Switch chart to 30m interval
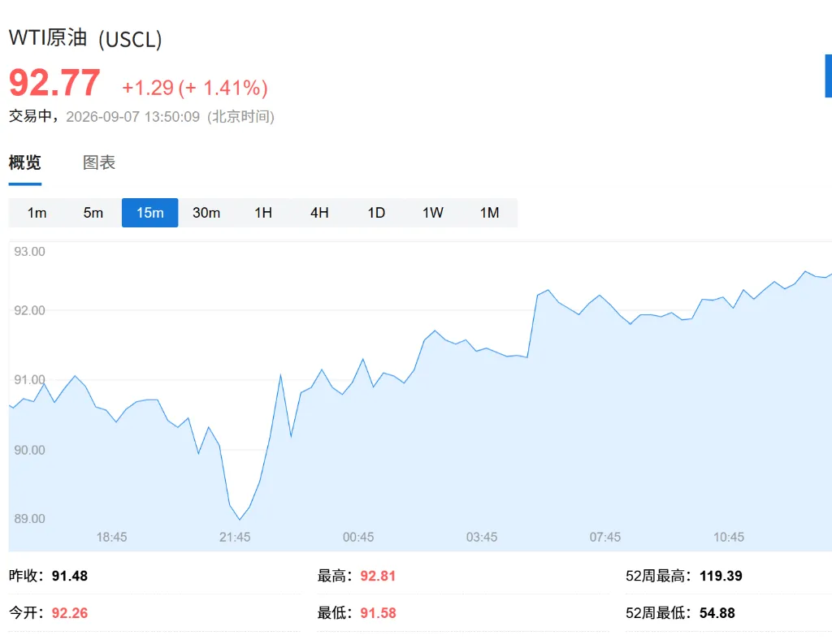Image resolution: width=832 pixels, height=644 pixels. click(206, 213)
